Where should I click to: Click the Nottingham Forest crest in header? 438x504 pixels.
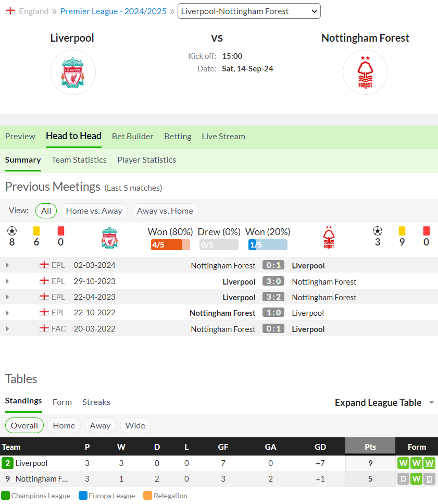pos(365,72)
